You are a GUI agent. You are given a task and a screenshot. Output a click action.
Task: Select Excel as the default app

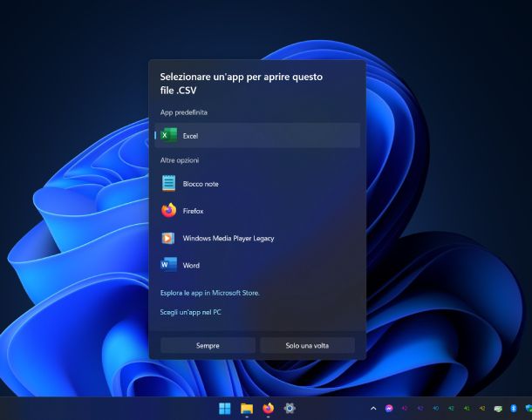tap(257, 135)
